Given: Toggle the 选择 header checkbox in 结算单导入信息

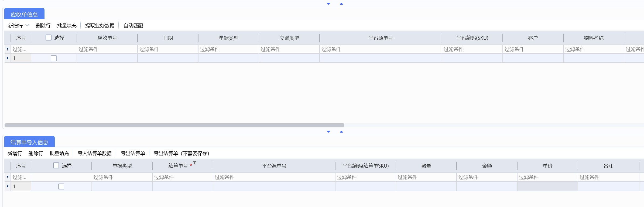Looking at the screenshot, I should click(56, 165).
